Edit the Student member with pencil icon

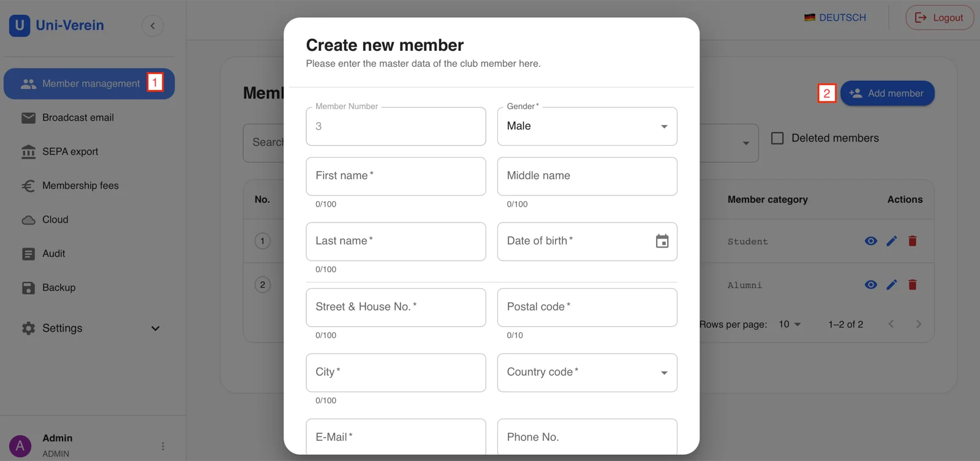pyautogui.click(x=892, y=241)
